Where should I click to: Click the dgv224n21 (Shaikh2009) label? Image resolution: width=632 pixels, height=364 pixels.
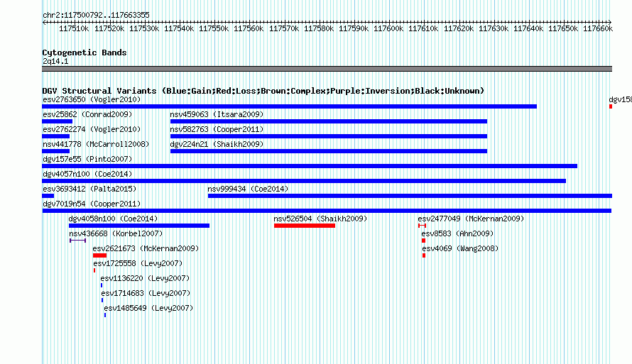217,144
